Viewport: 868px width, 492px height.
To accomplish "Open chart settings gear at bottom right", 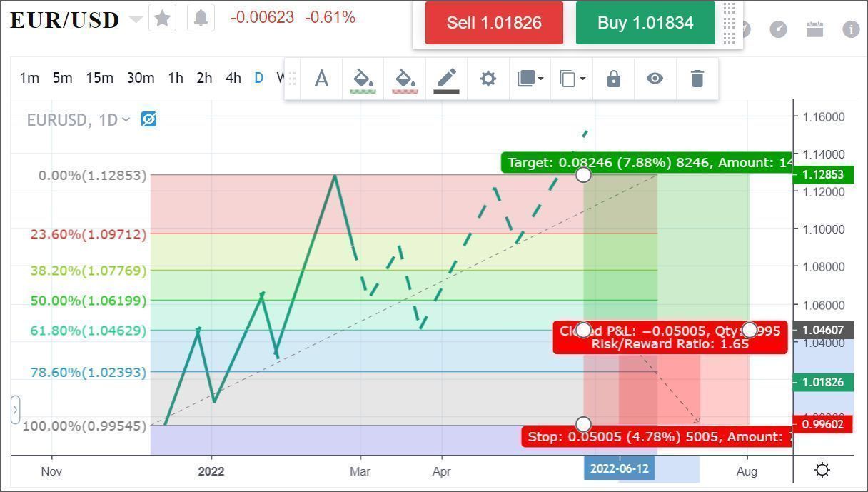I will pos(822,470).
